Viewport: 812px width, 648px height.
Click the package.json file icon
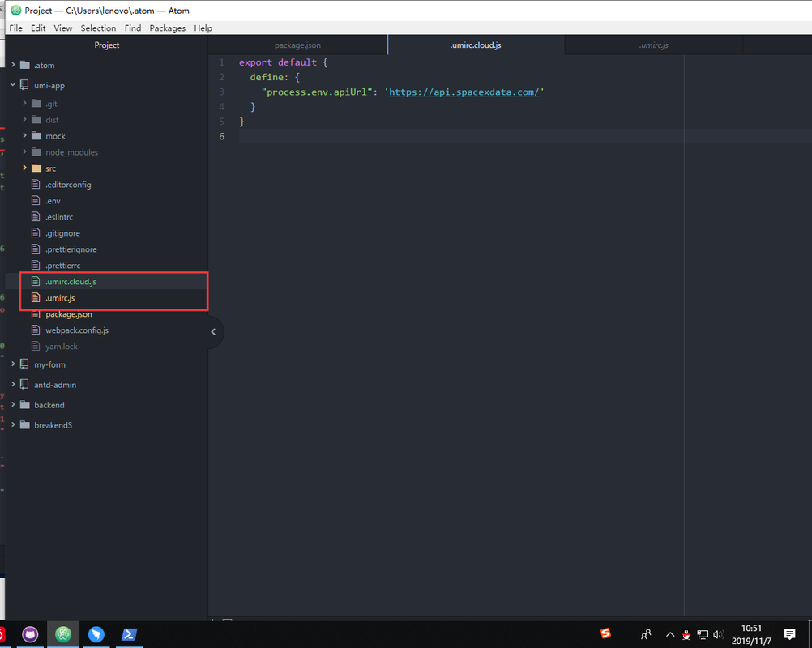(36, 313)
